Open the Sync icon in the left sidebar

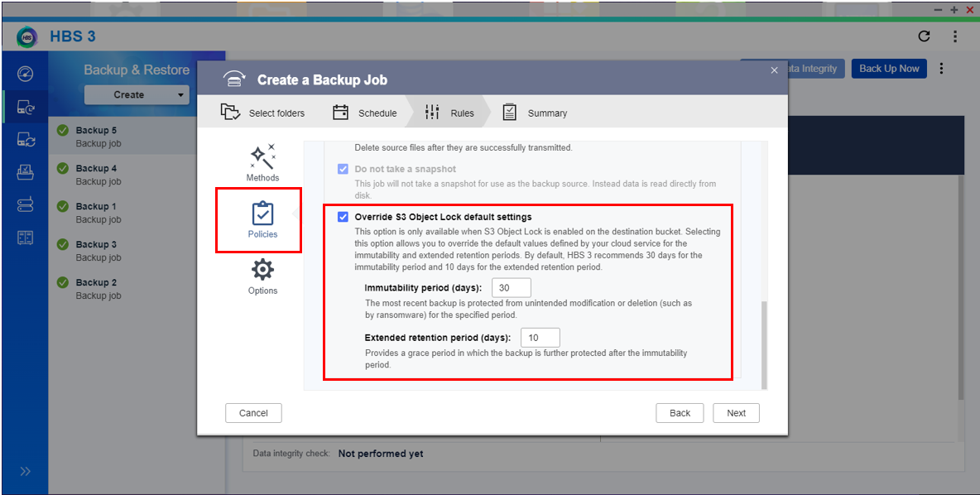coord(25,140)
